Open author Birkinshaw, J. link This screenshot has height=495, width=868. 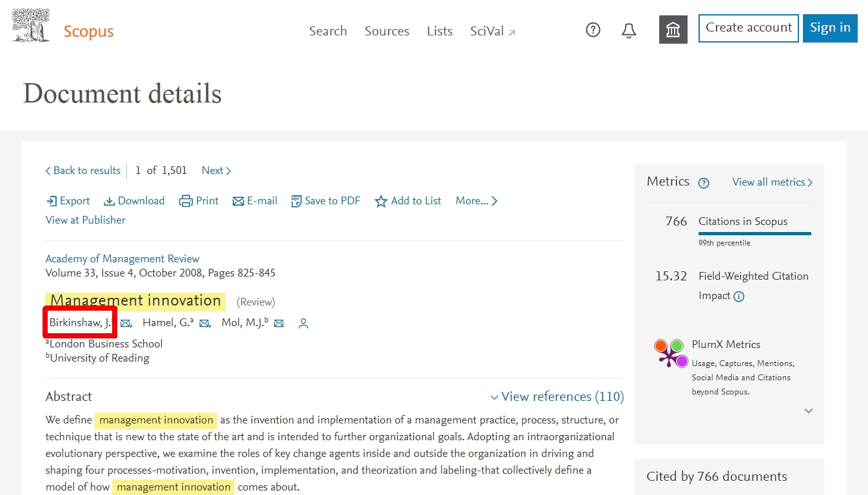tap(81, 322)
